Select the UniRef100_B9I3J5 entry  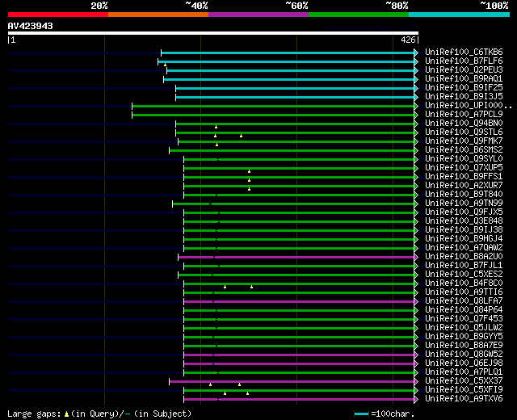tap(464, 97)
